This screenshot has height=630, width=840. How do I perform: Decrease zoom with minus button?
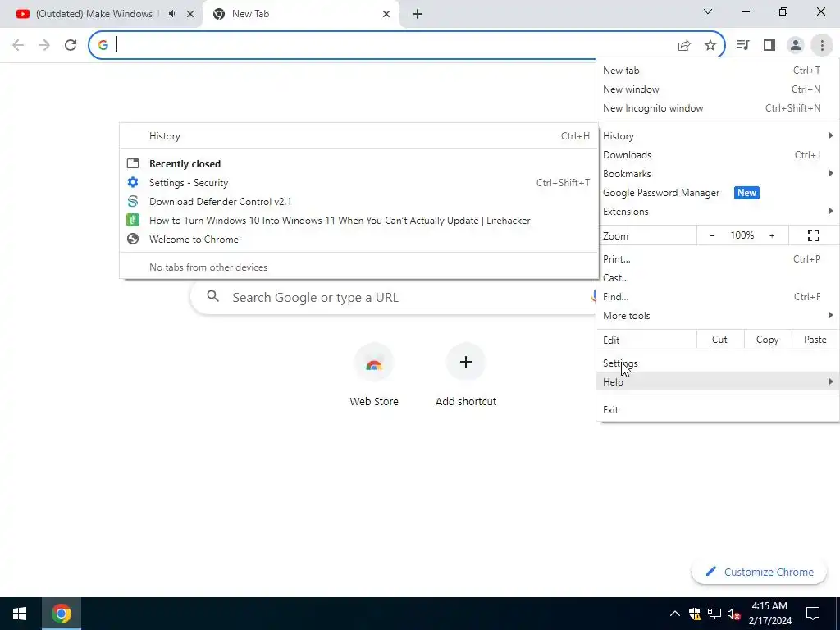pyautogui.click(x=712, y=235)
